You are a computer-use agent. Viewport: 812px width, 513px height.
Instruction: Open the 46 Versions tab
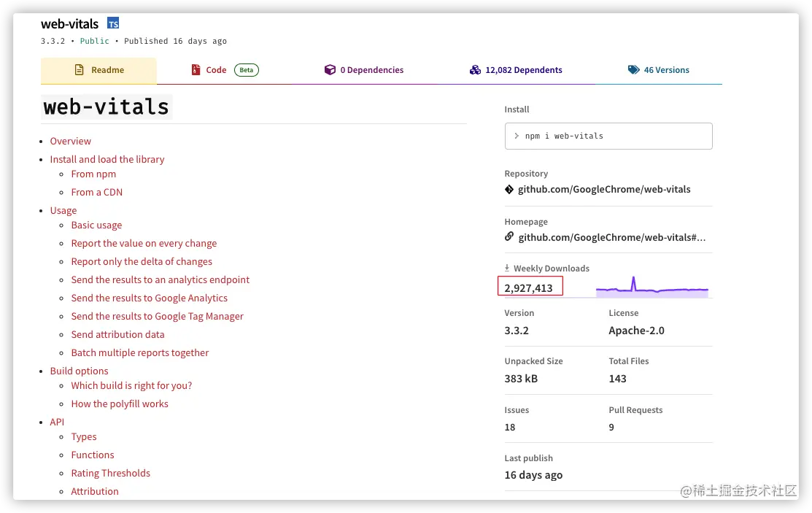tap(666, 70)
